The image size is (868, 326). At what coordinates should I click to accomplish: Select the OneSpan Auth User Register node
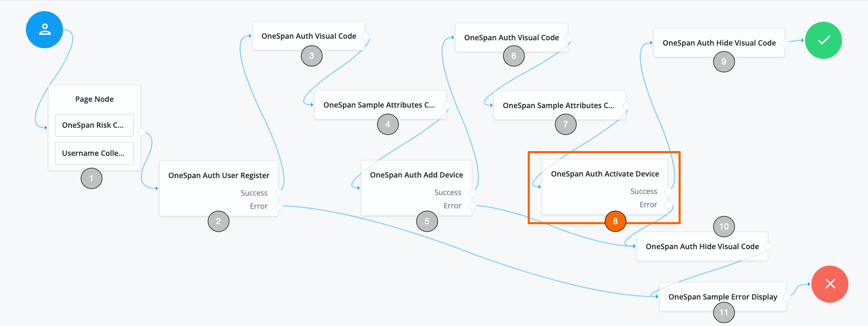[x=219, y=175]
